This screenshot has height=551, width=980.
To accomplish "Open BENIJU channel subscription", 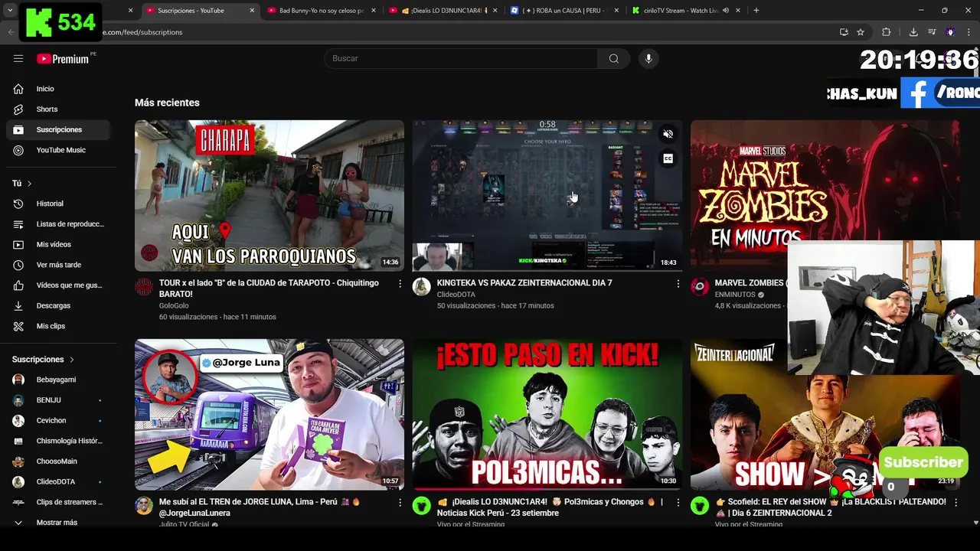I will point(58,400).
